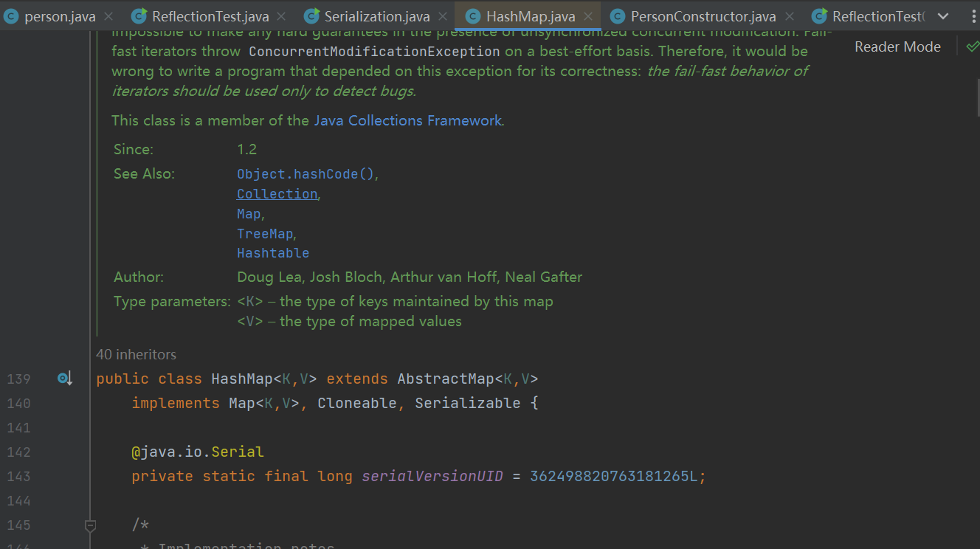Follow the Map link in the See Also list
The height and width of the screenshot is (549, 980).
pos(249,213)
